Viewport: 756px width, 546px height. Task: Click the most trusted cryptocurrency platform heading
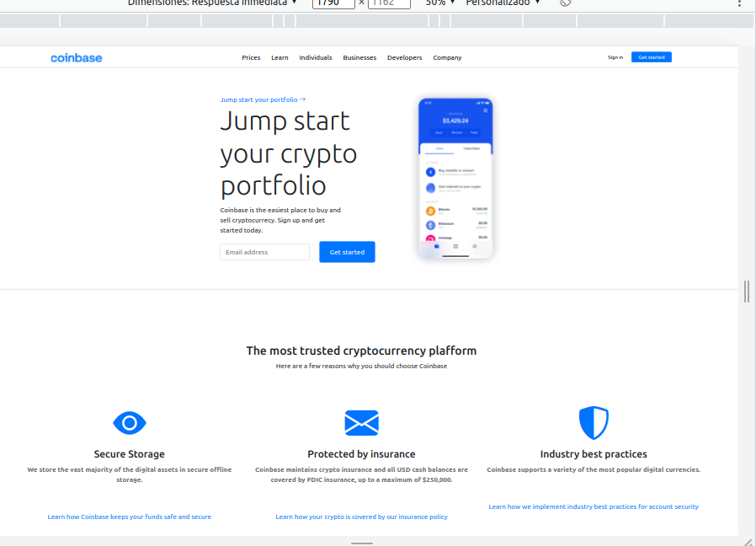(362, 351)
